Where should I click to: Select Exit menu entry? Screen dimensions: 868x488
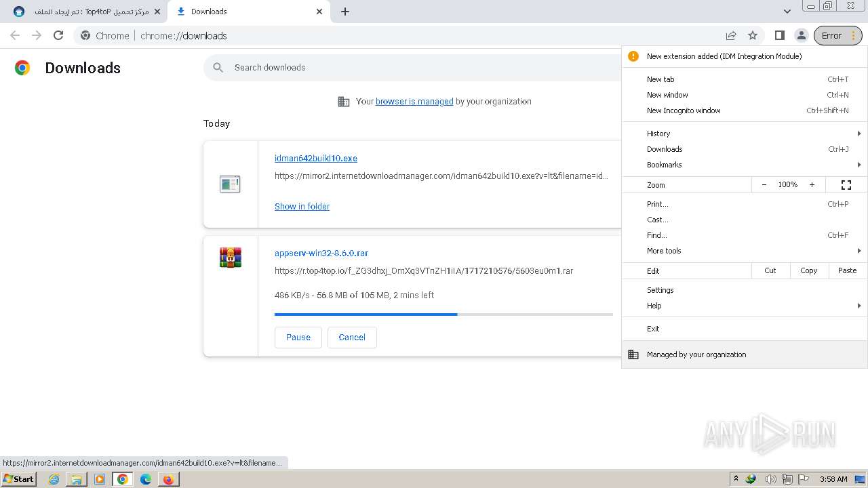pos(745,329)
